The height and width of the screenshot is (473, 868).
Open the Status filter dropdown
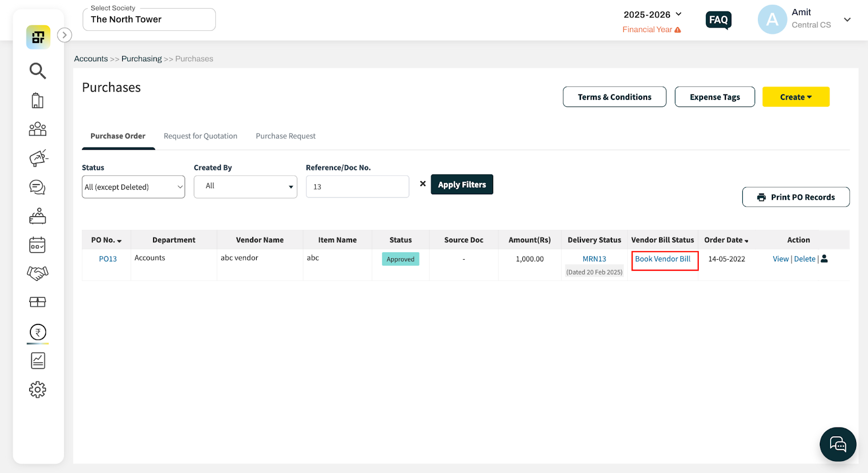(x=133, y=187)
